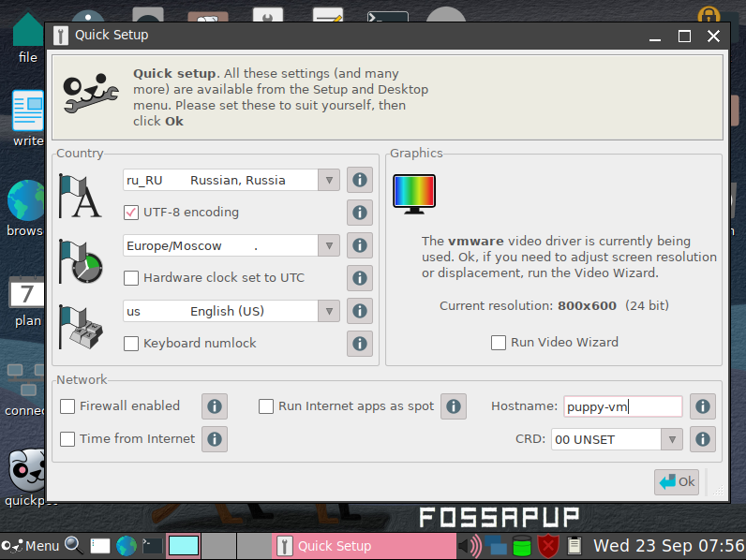Click the ru_RU Russian, Russia combo text
This screenshot has width=746, height=560.
[x=220, y=180]
